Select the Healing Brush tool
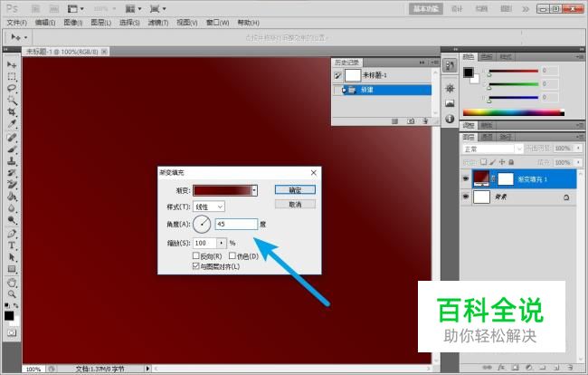 coord(12,138)
